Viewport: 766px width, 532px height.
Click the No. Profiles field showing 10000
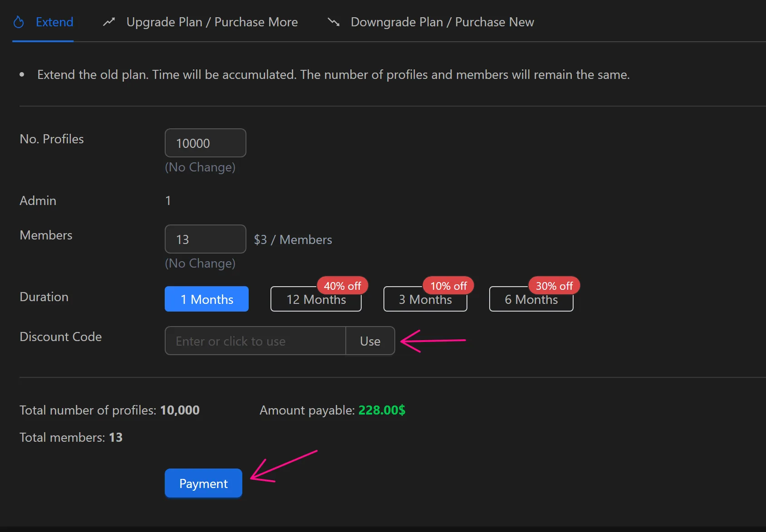[205, 143]
